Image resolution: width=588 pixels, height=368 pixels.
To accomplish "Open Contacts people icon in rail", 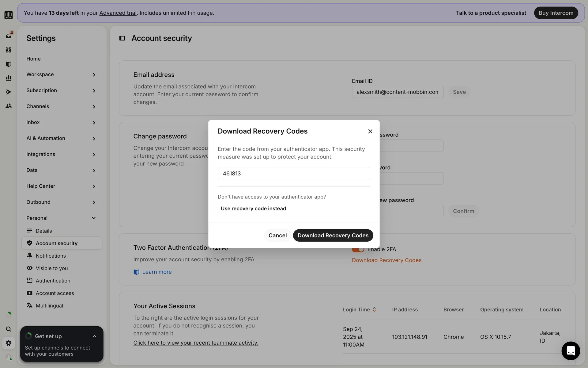I will [9, 106].
